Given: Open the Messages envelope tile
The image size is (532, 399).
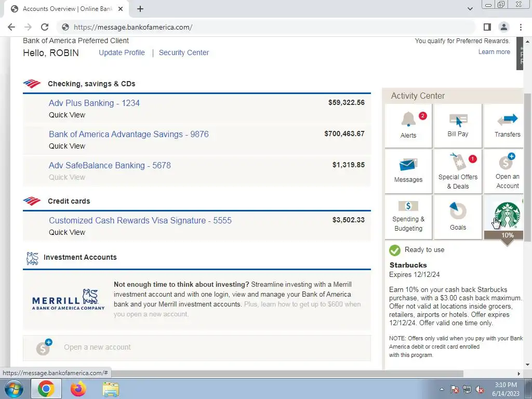Looking at the screenshot, I should [408, 171].
